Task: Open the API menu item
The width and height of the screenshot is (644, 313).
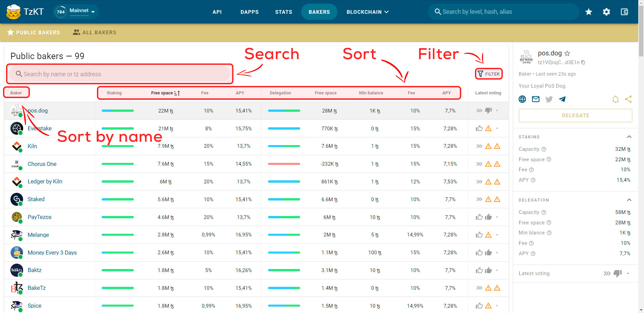Action: (x=217, y=12)
